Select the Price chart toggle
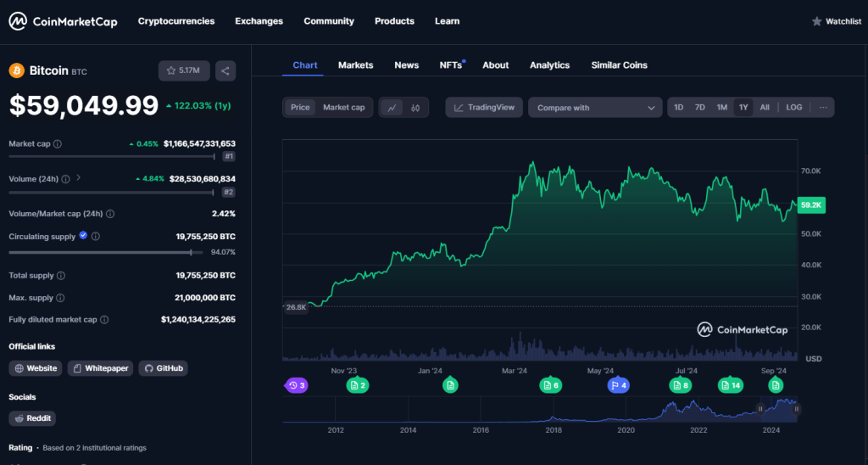The image size is (868, 465). click(300, 108)
